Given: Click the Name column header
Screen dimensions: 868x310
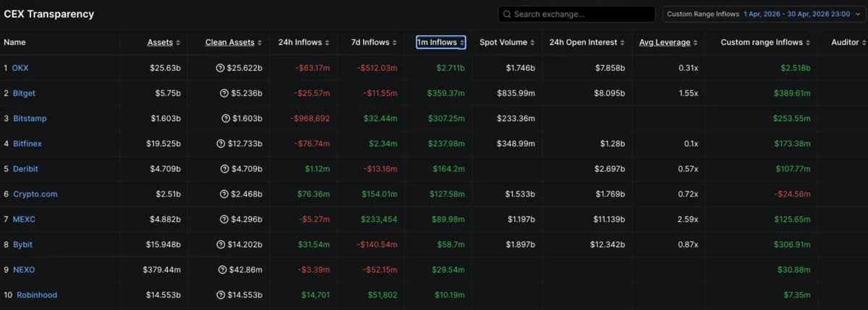Looking at the screenshot, I should click(x=14, y=43).
